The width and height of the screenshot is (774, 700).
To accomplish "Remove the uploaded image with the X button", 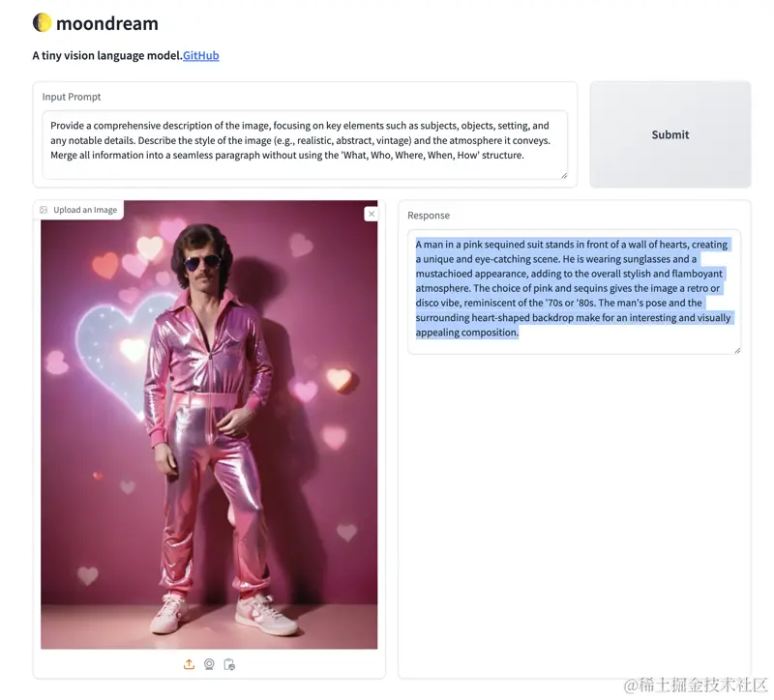I will click(x=372, y=214).
